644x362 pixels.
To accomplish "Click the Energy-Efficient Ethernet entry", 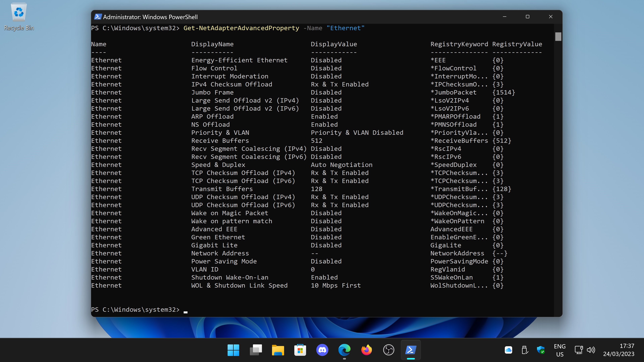I will click(239, 60).
